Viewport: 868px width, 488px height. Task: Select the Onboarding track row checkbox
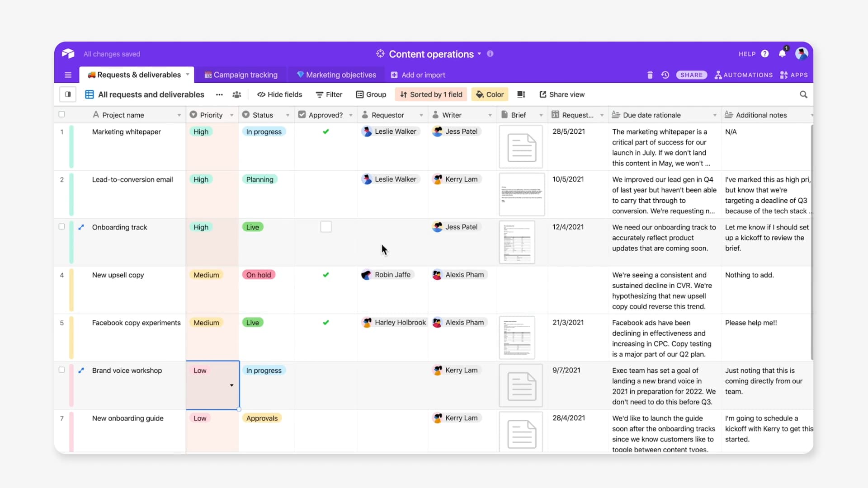coord(62,227)
